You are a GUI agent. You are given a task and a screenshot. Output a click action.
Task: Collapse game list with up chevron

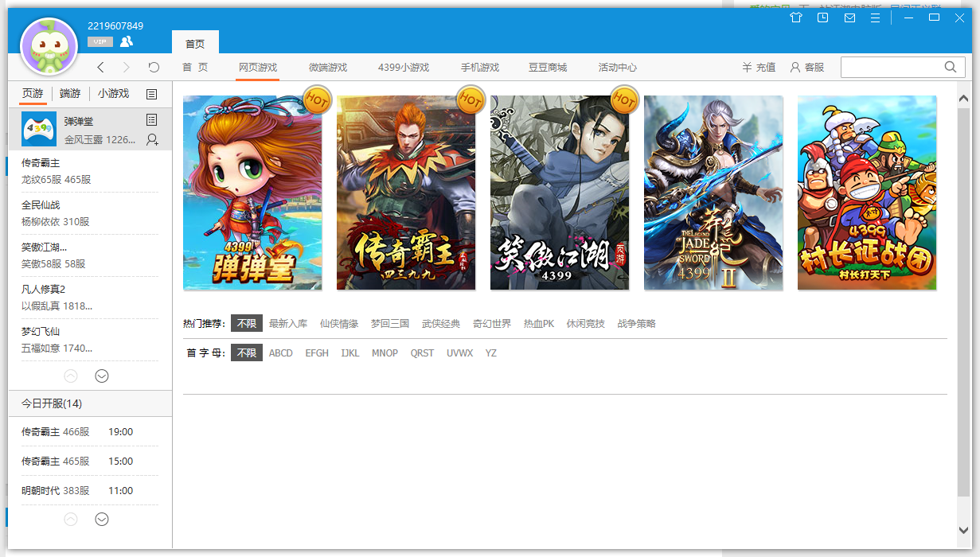pyautogui.click(x=71, y=376)
